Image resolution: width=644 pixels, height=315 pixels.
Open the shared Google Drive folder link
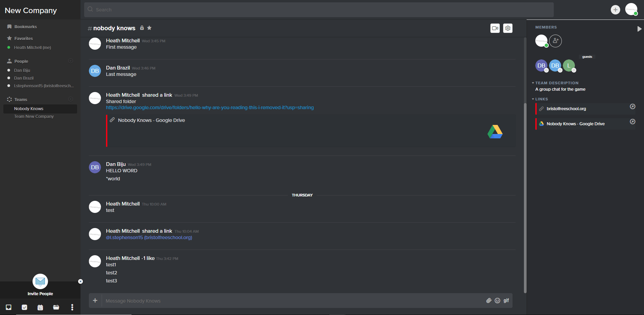pyautogui.click(x=210, y=107)
